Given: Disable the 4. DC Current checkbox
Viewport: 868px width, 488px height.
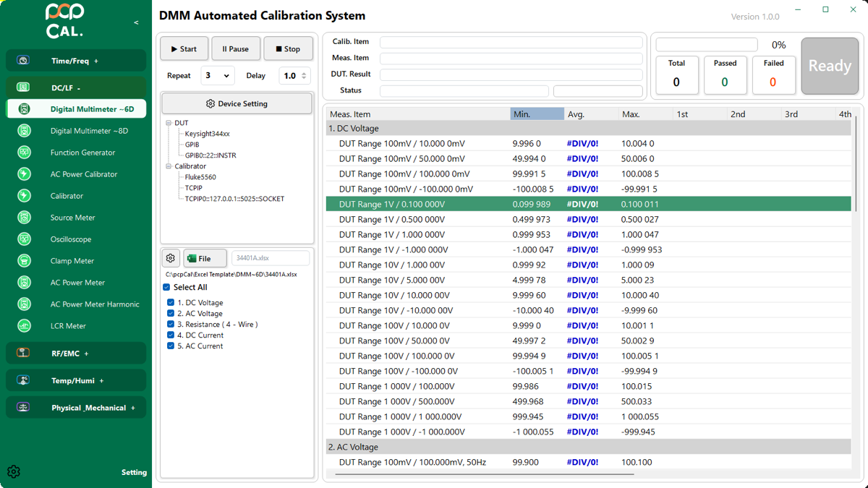Looking at the screenshot, I should coord(171,335).
